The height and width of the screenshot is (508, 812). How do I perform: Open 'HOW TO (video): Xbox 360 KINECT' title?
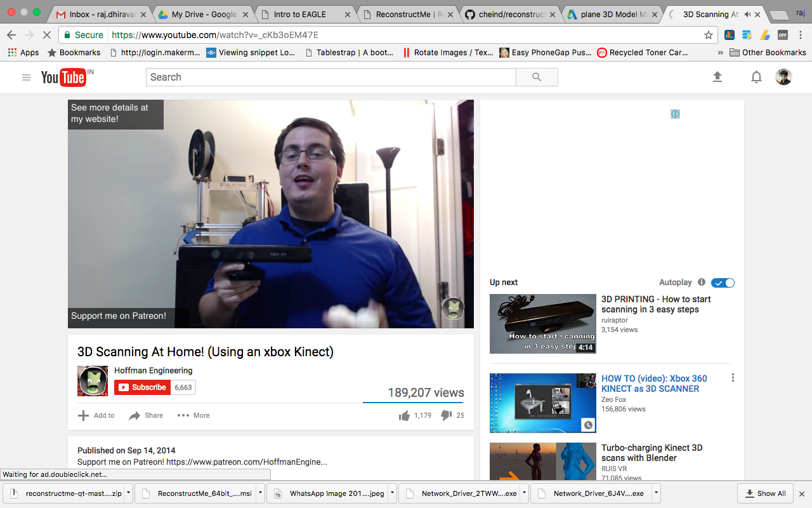(x=654, y=384)
